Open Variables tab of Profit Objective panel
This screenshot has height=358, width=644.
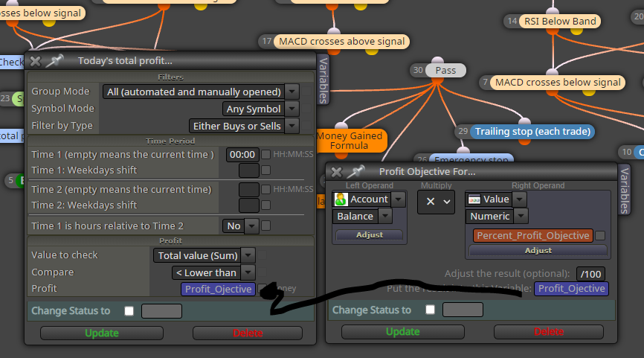(x=624, y=190)
